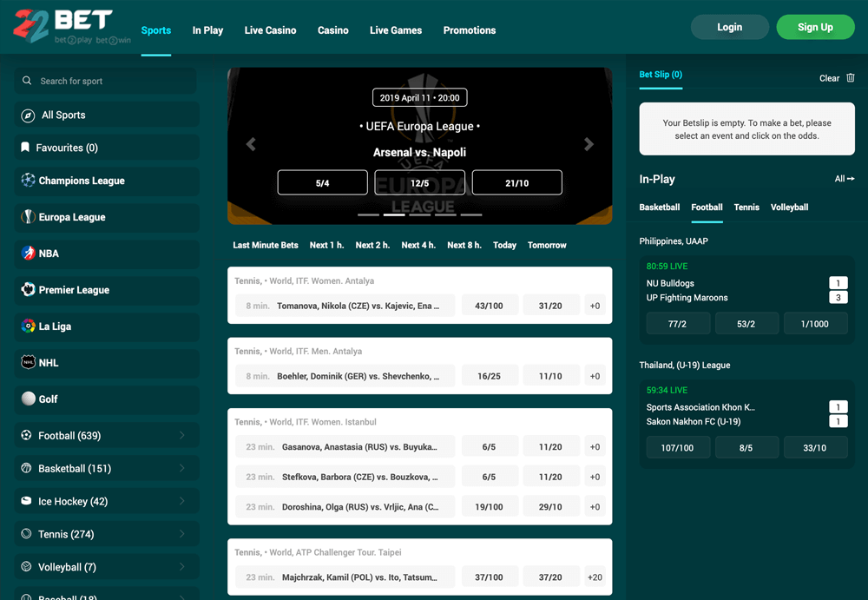
Task: Click the Golf ball icon
Action: tap(28, 399)
